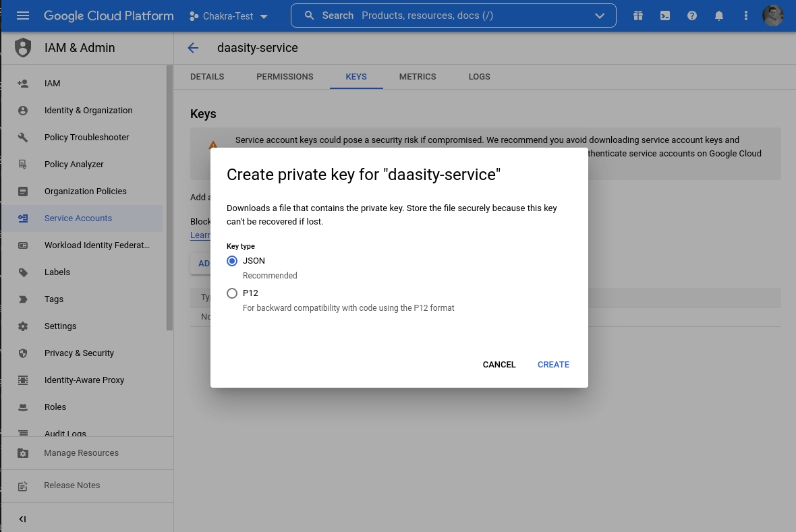
Task: Open the notifications bell
Action: point(719,16)
